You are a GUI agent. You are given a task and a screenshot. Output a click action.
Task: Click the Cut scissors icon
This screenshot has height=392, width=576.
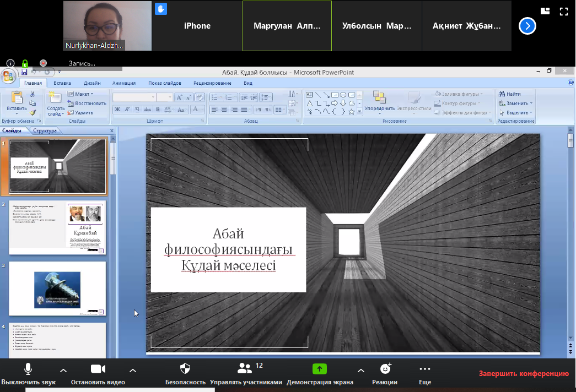click(33, 94)
